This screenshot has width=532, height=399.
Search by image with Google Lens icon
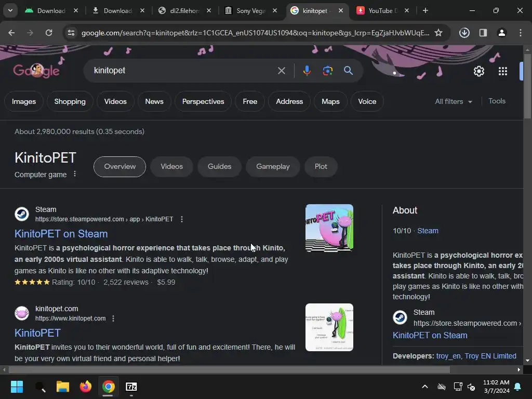point(327,71)
